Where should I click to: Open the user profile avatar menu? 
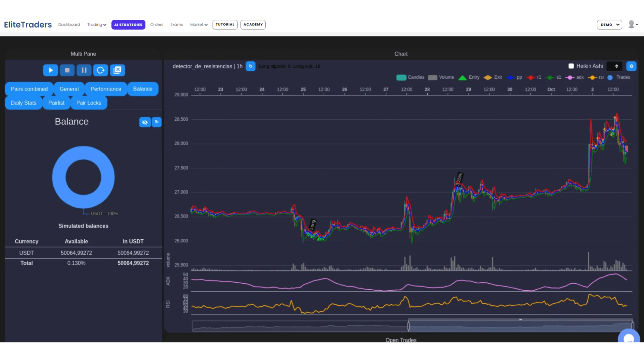tap(633, 24)
